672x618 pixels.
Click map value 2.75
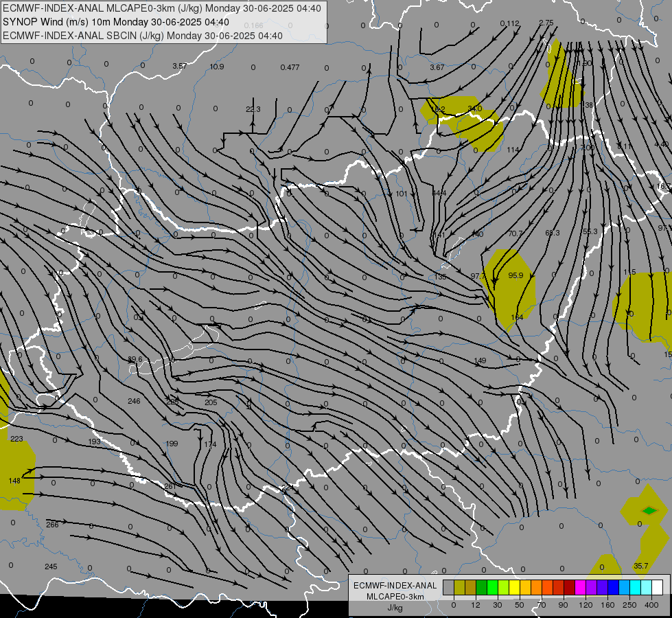(x=546, y=23)
